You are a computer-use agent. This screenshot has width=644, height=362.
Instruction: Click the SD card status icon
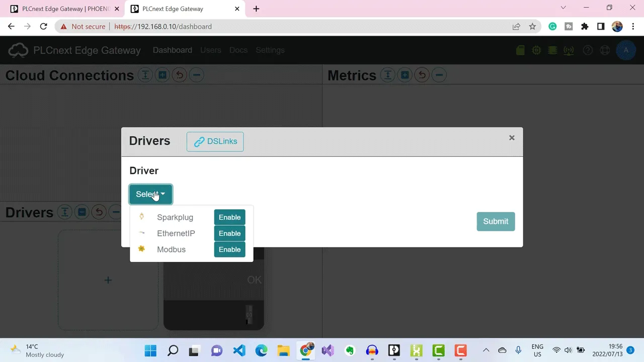(x=521, y=50)
